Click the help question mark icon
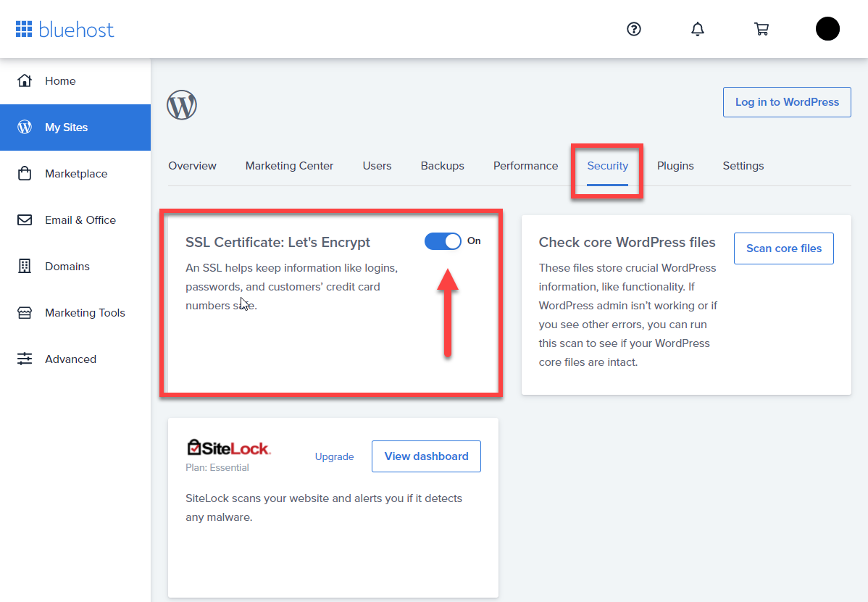This screenshot has height=602, width=868. tap(634, 29)
